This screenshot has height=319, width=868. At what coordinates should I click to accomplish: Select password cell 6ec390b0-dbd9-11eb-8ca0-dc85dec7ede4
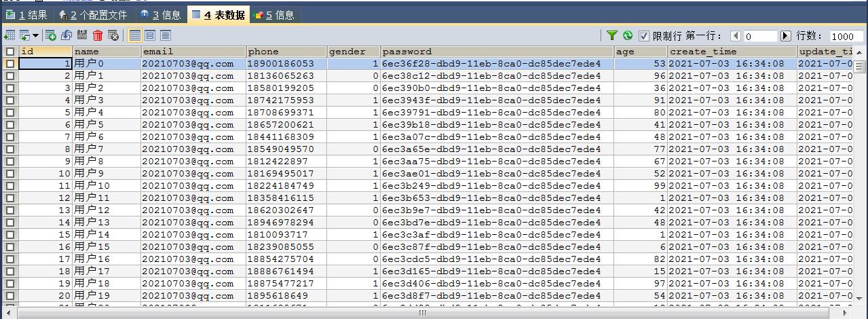[497, 88]
